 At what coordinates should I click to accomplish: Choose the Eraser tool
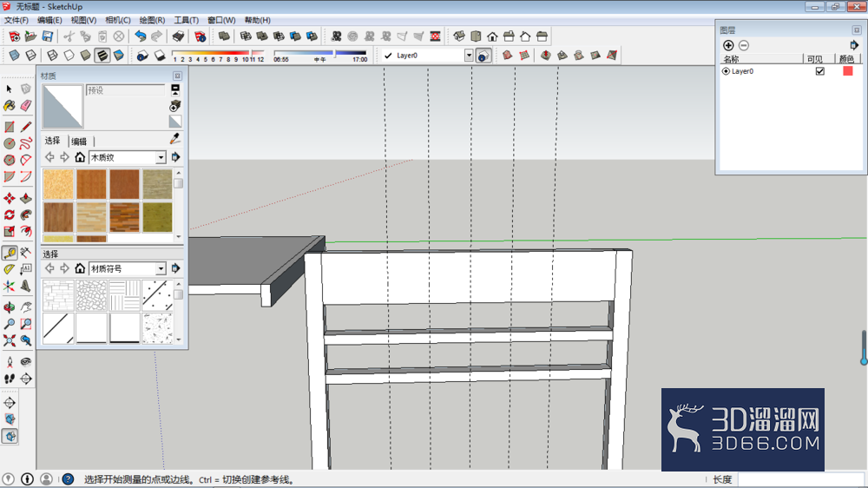pos(26,105)
